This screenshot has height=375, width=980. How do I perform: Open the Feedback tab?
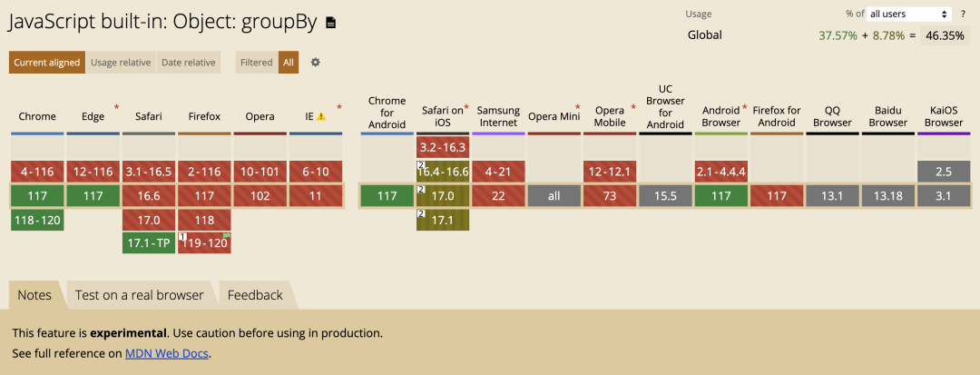pyautogui.click(x=255, y=295)
